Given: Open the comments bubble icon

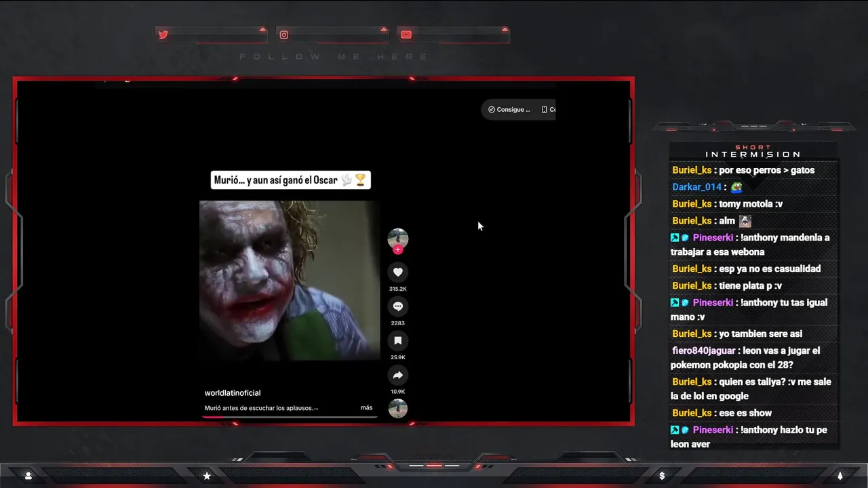Looking at the screenshot, I should pyautogui.click(x=398, y=306).
